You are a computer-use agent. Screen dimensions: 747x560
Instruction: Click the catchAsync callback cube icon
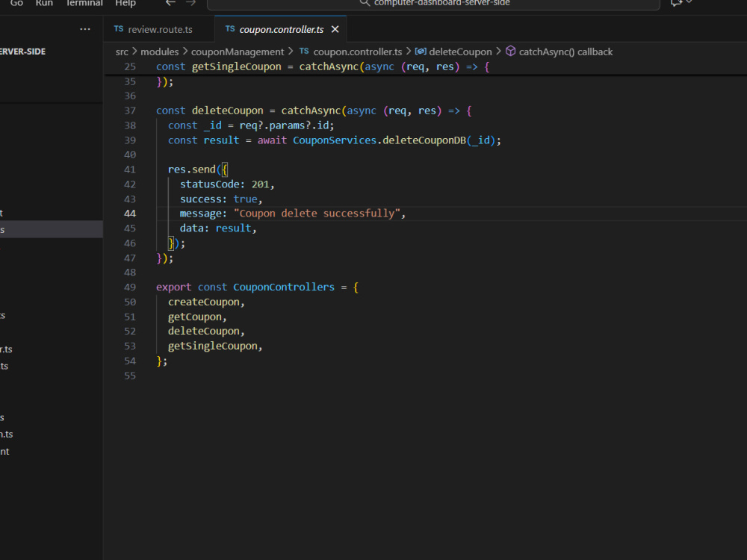pos(510,51)
